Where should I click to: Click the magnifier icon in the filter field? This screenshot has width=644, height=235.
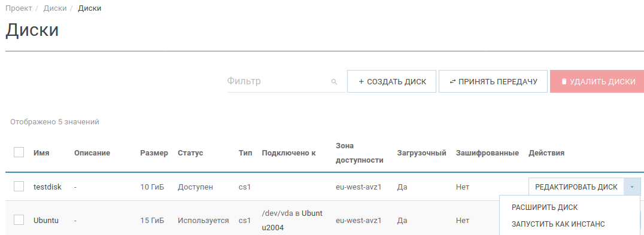(x=334, y=81)
